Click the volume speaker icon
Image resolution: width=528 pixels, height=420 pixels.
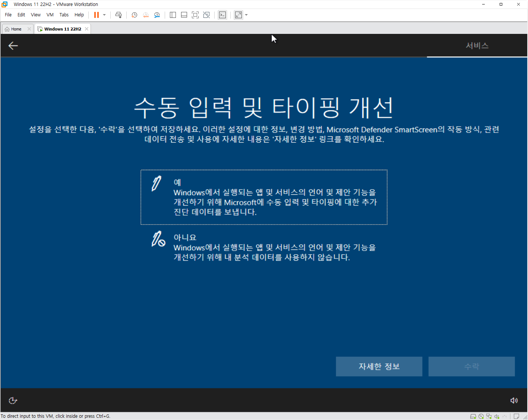click(x=514, y=400)
